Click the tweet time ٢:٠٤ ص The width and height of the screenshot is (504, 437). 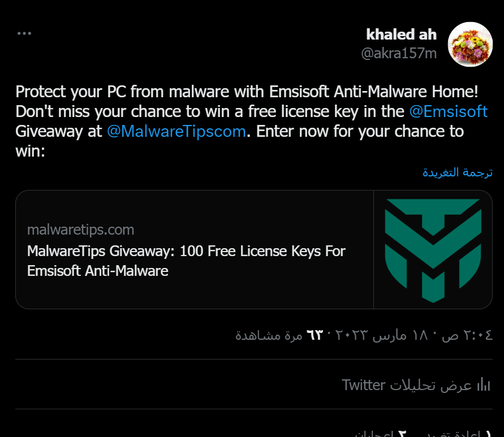(x=475, y=335)
